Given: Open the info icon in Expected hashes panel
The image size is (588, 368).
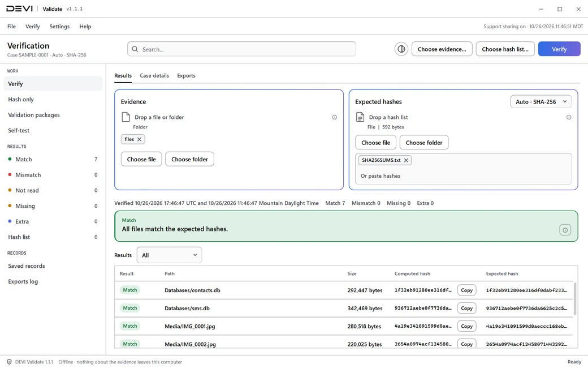Looking at the screenshot, I should (569, 117).
